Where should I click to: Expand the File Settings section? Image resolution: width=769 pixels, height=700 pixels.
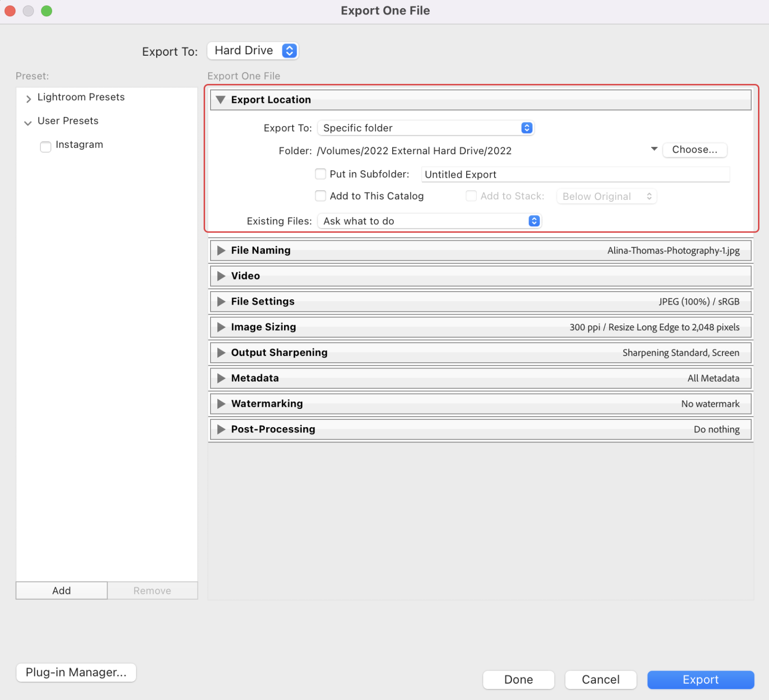point(221,301)
